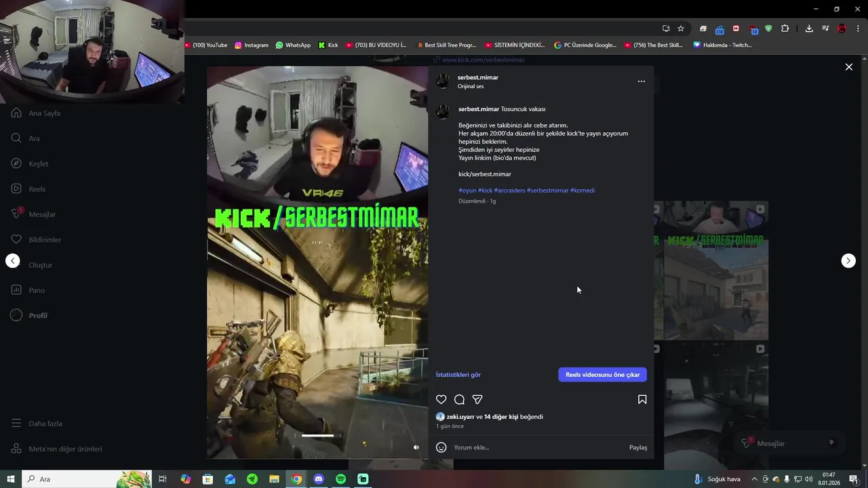Open Task View on taskbar

coord(163,479)
